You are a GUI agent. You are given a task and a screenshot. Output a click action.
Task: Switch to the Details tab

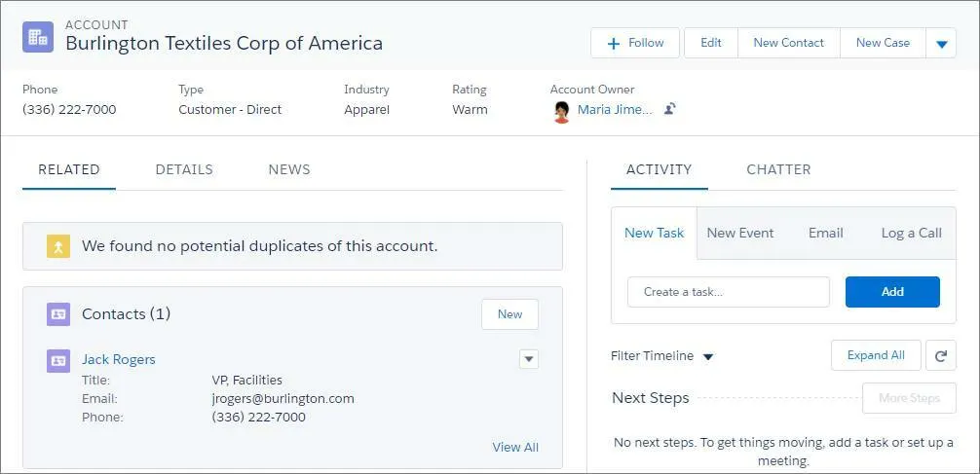pyautogui.click(x=184, y=170)
